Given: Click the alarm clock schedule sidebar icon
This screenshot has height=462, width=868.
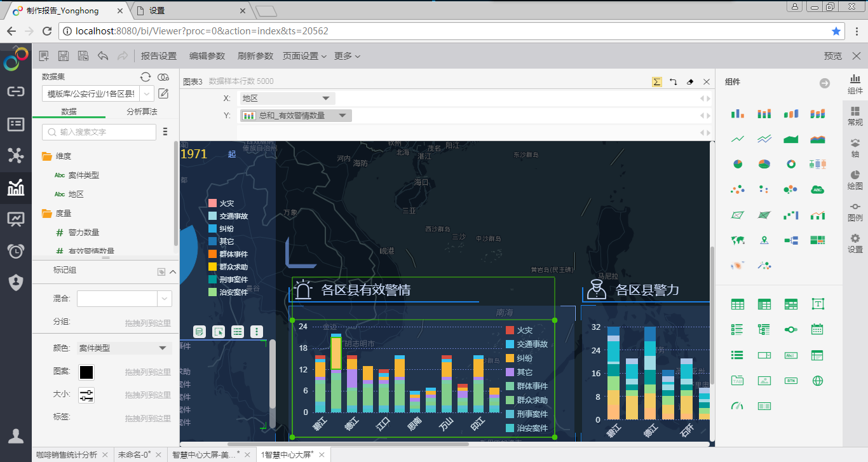Looking at the screenshot, I should [x=16, y=251].
